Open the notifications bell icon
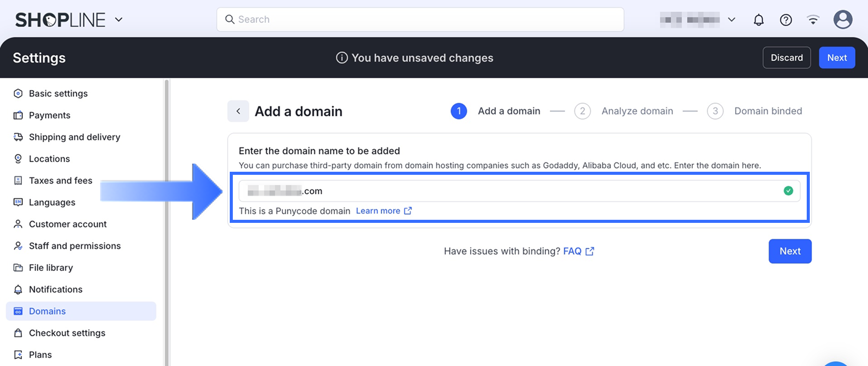Viewport: 868px width, 366px height. (759, 20)
